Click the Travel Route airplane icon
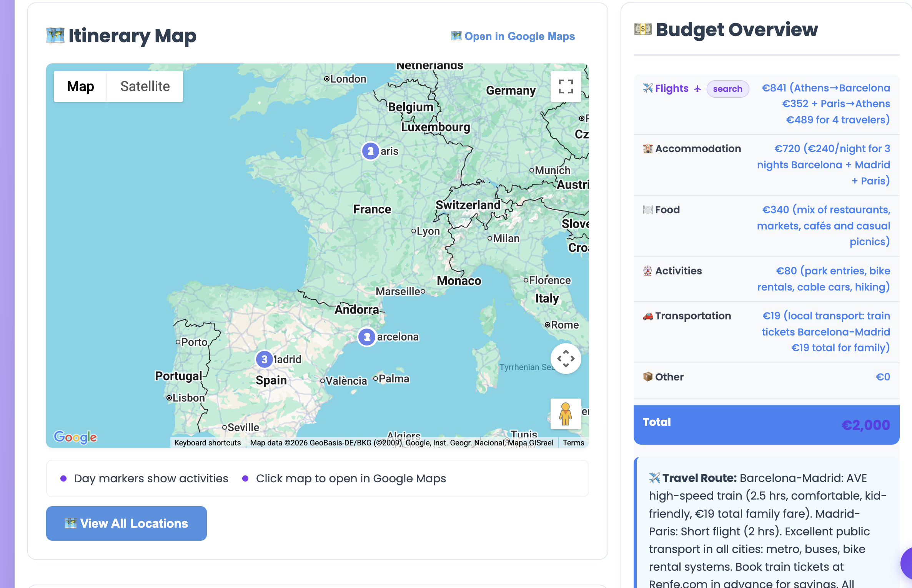This screenshot has height=588, width=912. [x=655, y=478]
